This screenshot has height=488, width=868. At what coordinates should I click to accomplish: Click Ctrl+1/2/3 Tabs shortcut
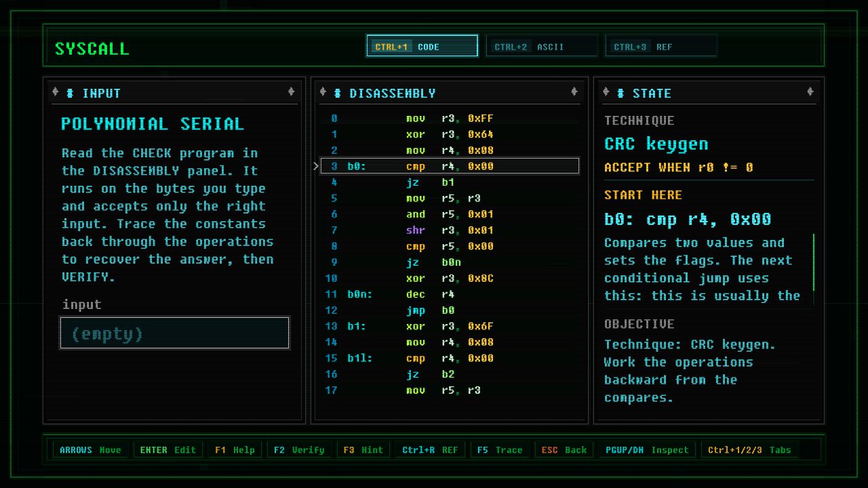750,449
